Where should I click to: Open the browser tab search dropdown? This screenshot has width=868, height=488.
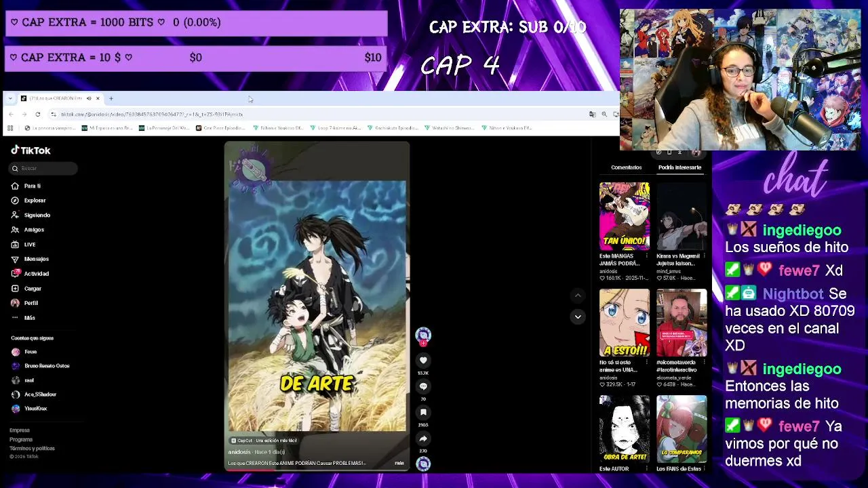point(10,98)
